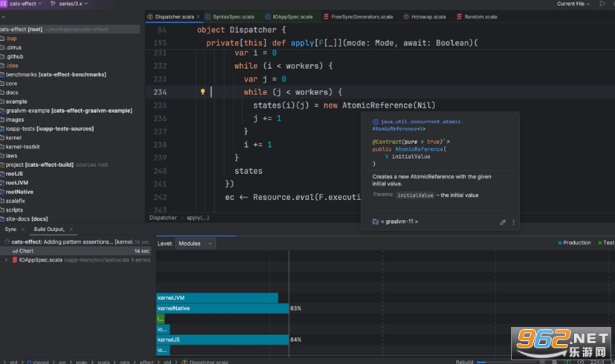This screenshot has height=364, width=615.
Task: Click the intention lightbulb on line 234
Action: point(202,91)
